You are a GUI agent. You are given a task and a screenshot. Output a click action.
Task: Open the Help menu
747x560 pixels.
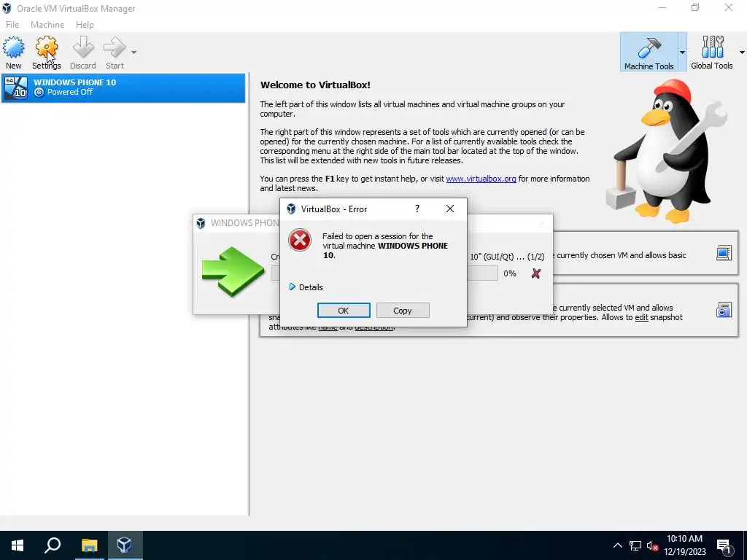85,24
